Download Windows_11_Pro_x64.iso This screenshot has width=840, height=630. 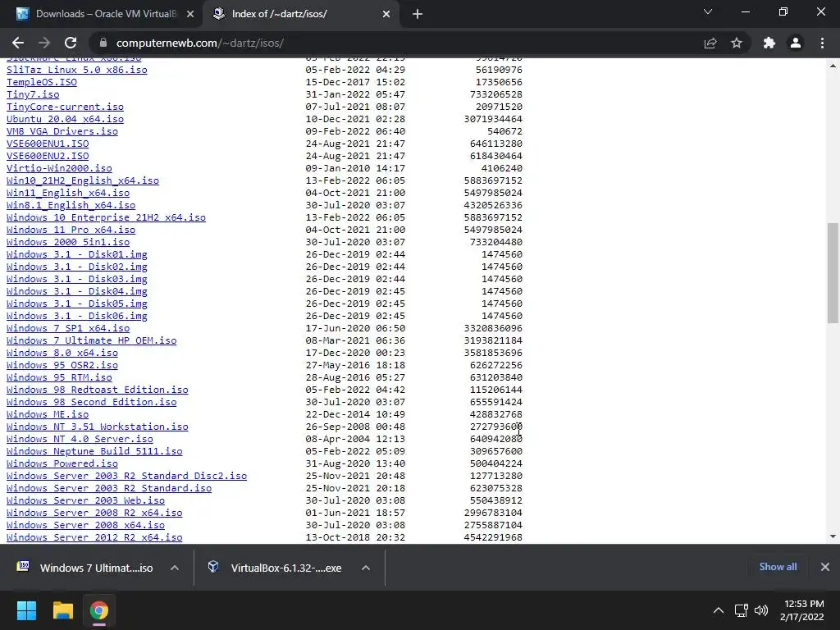coord(71,230)
